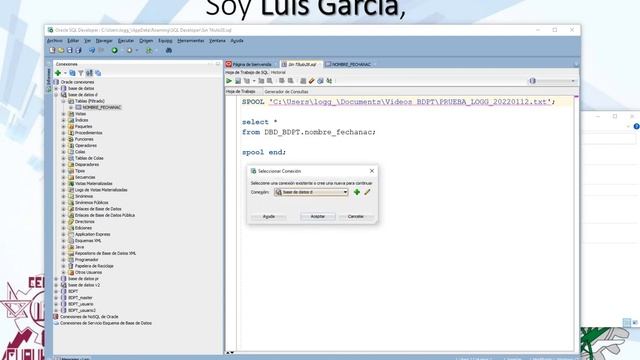Close the Seleccionar Conexión dialog
The height and width of the screenshot is (360, 640).
(x=372, y=171)
